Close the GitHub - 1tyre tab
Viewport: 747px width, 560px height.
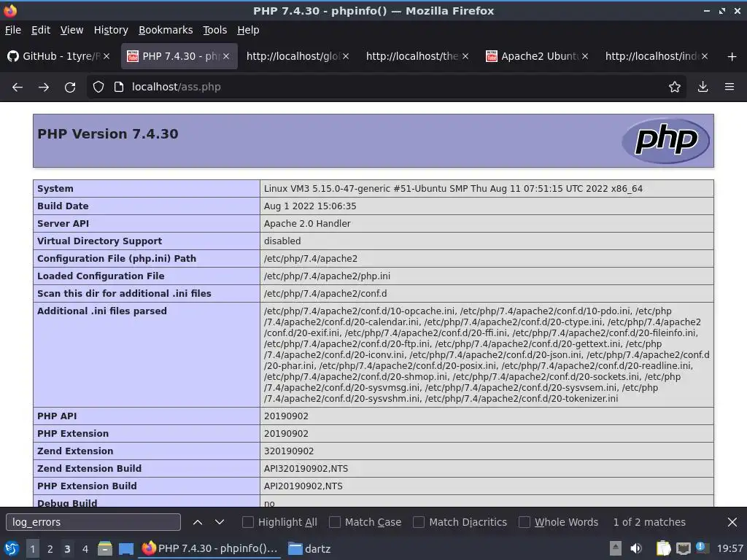107,56
